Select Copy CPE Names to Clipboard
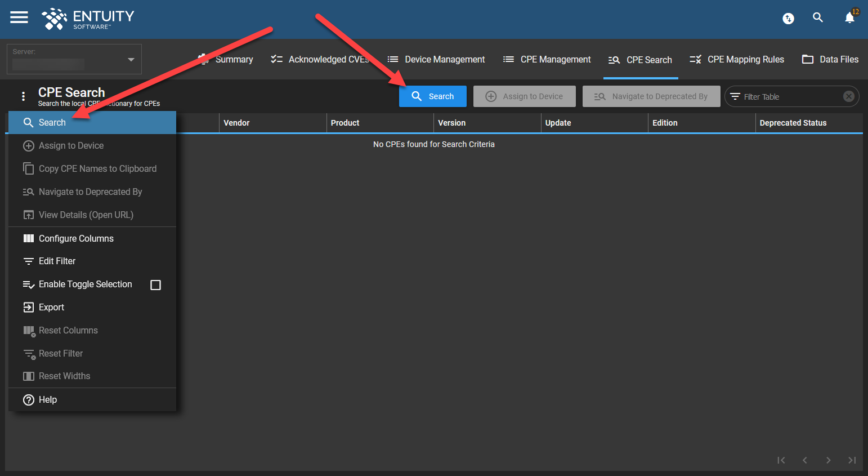Screen dimensions: 868x476 pos(92,168)
